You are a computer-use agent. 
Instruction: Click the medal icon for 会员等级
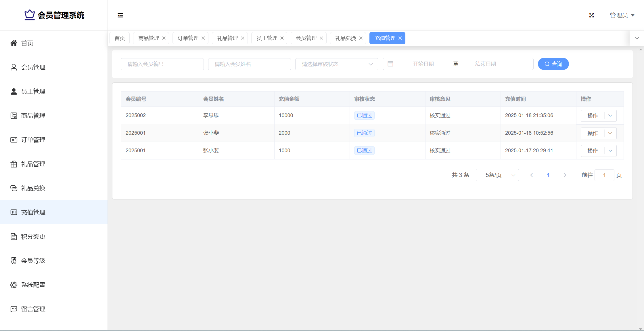[14, 261]
